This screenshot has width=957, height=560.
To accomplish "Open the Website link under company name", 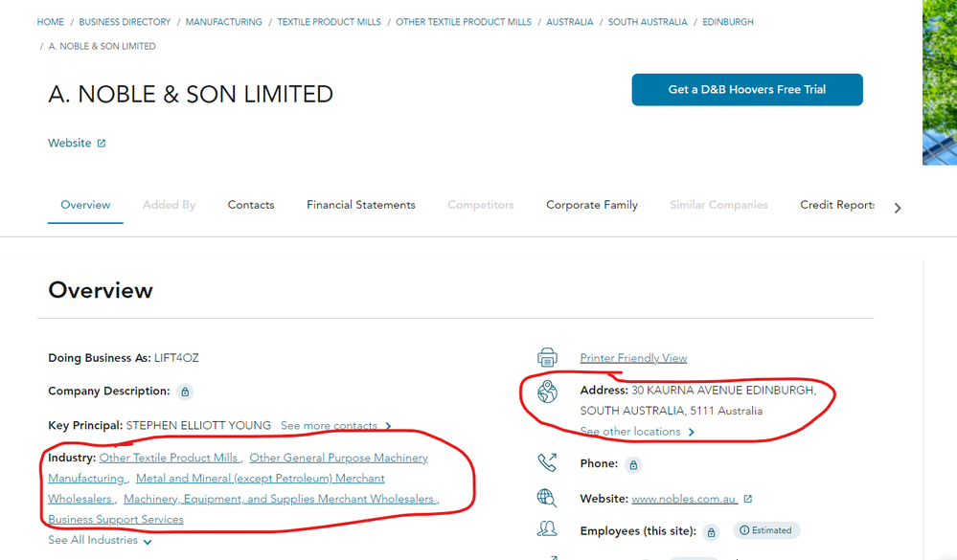I will pyautogui.click(x=70, y=144).
